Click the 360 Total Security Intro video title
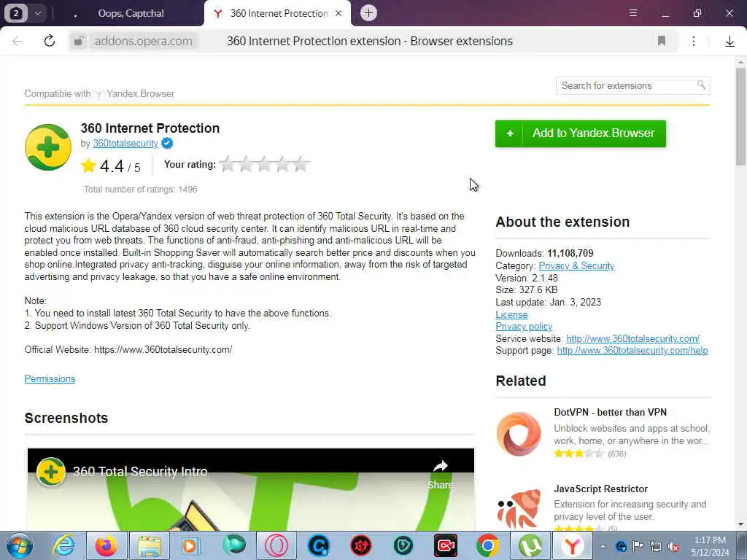 140,472
